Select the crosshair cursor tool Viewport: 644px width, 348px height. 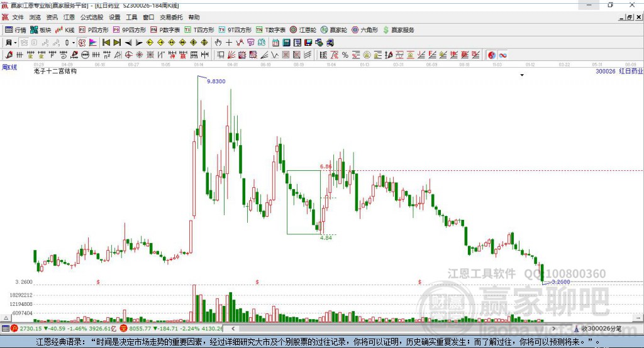click(x=229, y=43)
